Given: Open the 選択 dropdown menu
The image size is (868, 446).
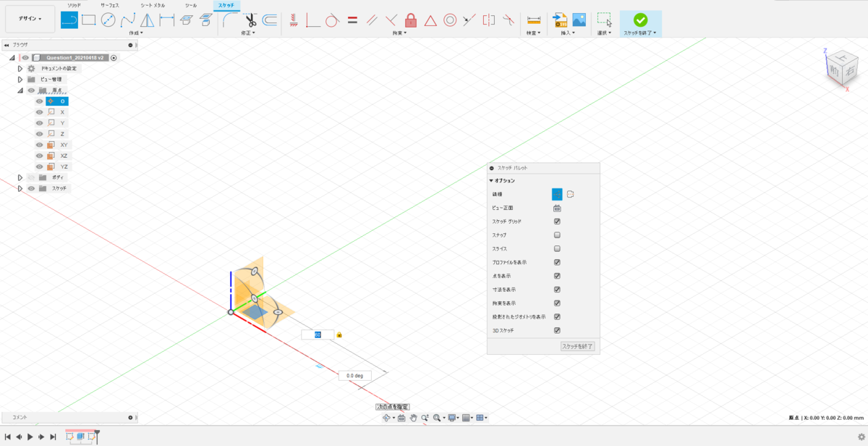Looking at the screenshot, I should tap(605, 33).
